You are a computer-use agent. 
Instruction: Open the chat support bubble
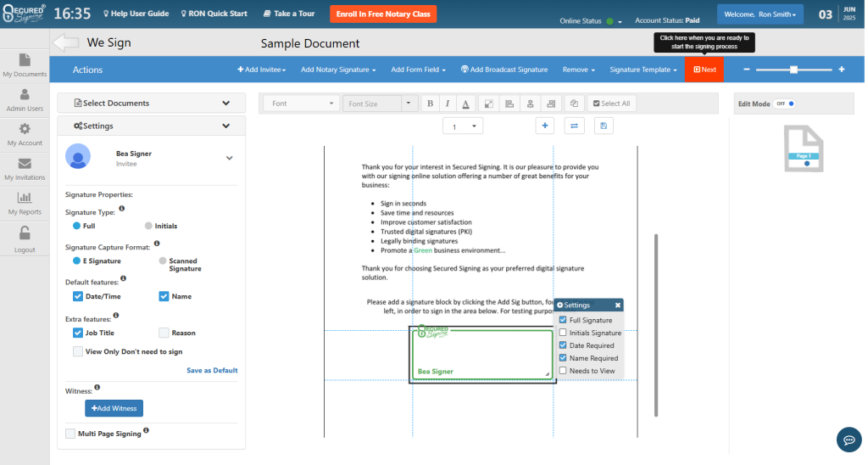[x=849, y=439]
